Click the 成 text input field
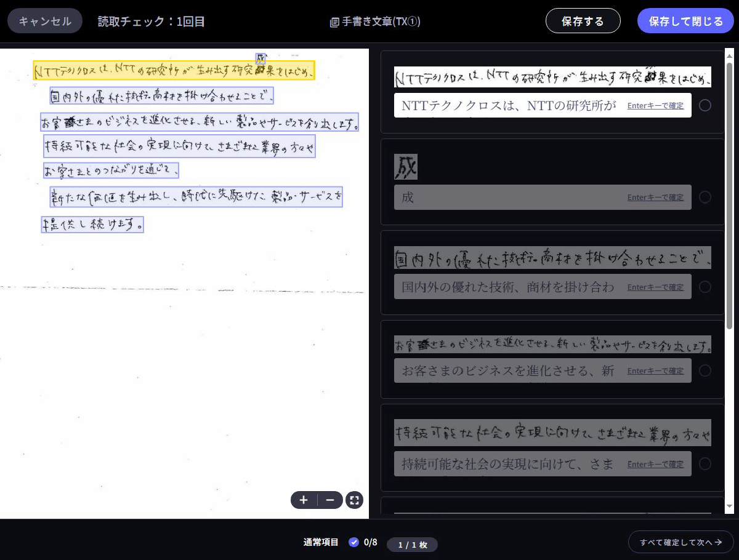The image size is (739, 560). (x=543, y=197)
